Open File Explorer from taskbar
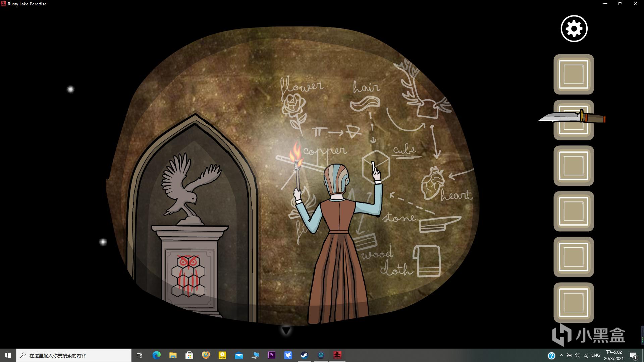This screenshot has height=362, width=644. pos(173,355)
